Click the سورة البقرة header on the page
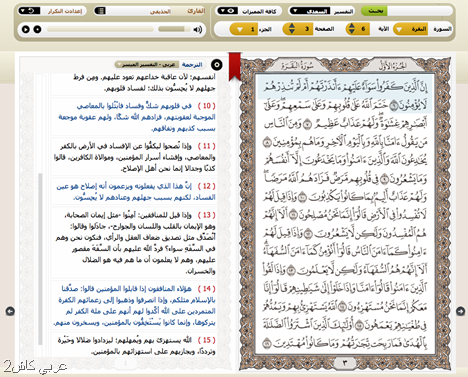The width and height of the screenshot is (468, 377). coord(297,65)
